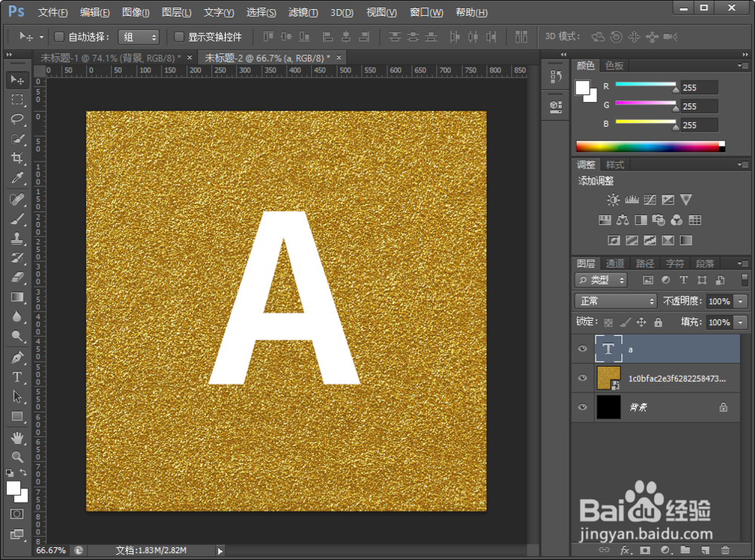Viewport: 755px width, 560px height.
Task: Open the 正常 blend mode dropdown
Action: tap(616, 301)
